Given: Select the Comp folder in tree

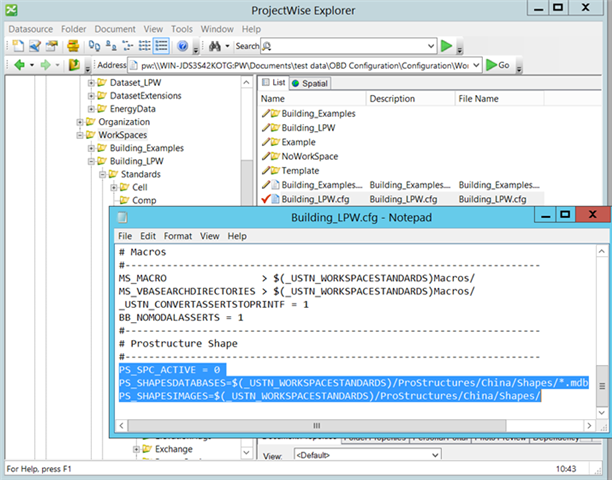Looking at the screenshot, I should point(144,200).
